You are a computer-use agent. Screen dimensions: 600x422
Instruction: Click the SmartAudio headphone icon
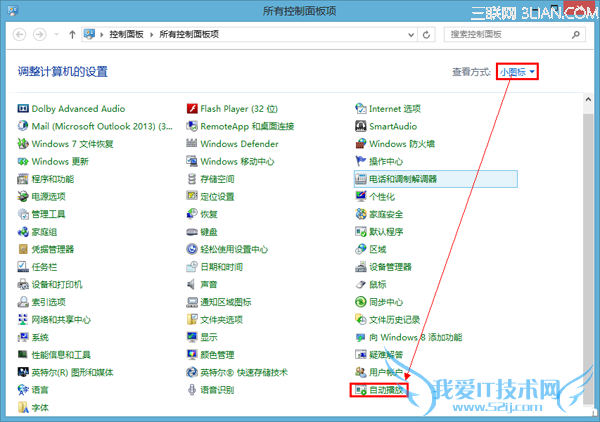point(360,126)
